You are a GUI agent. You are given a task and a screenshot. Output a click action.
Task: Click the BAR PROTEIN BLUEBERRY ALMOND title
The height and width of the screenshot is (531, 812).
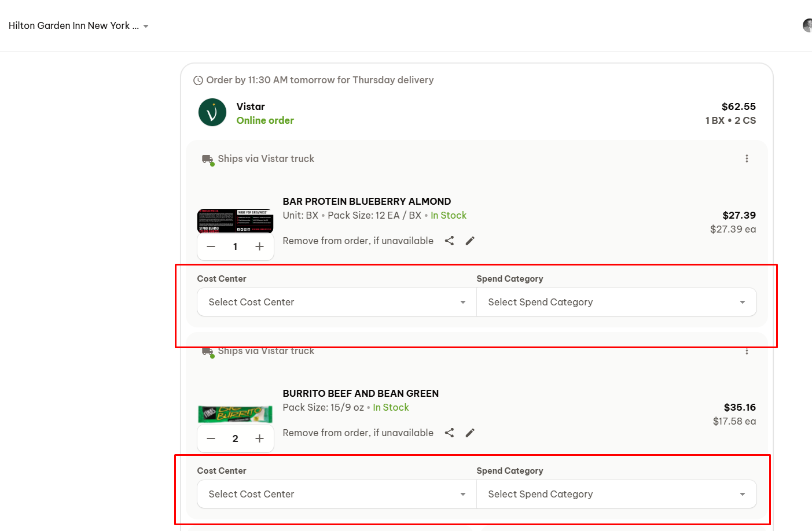click(367, 201)
